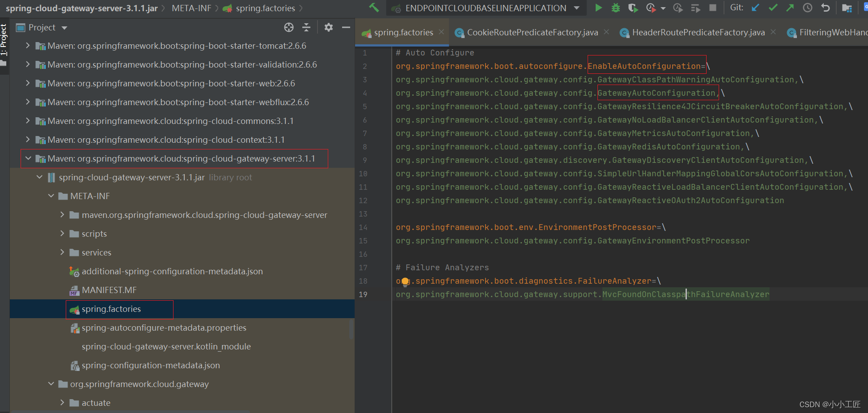The image size is (868, 413).
Task: Close the spring.factories tab
Action: (x=441, y=32)
